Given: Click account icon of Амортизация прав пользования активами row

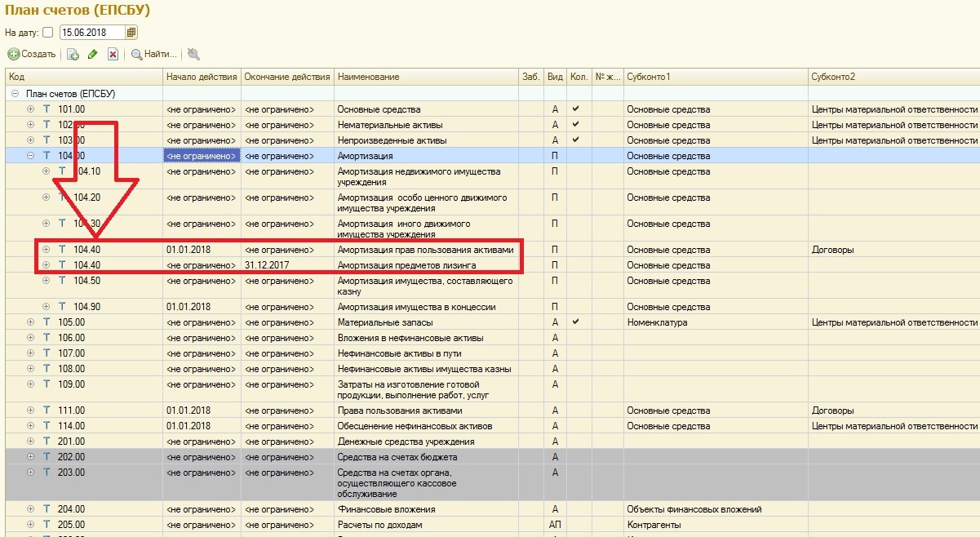Looking at the screenshot, I should pyautogui.click(x=62, y=250).
